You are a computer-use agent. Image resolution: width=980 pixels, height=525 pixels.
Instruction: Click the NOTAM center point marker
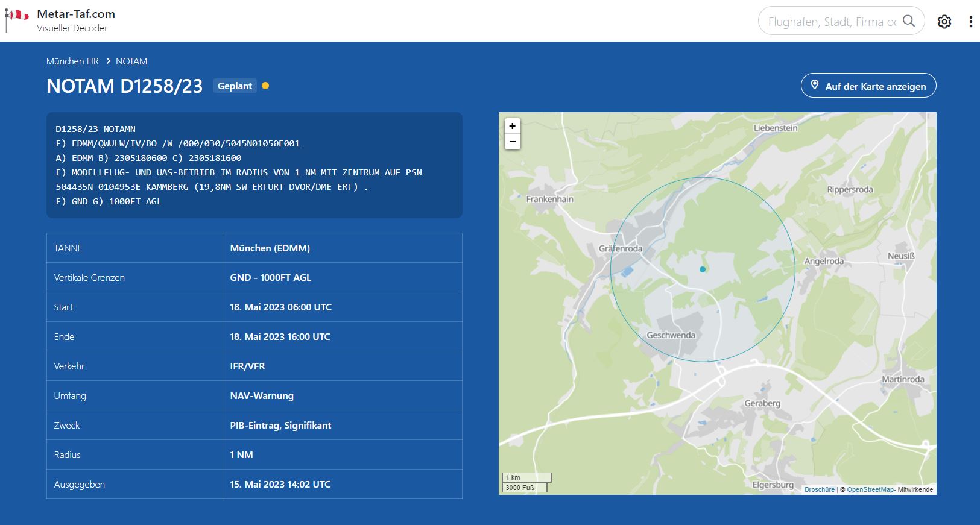(x=702, y=269)
